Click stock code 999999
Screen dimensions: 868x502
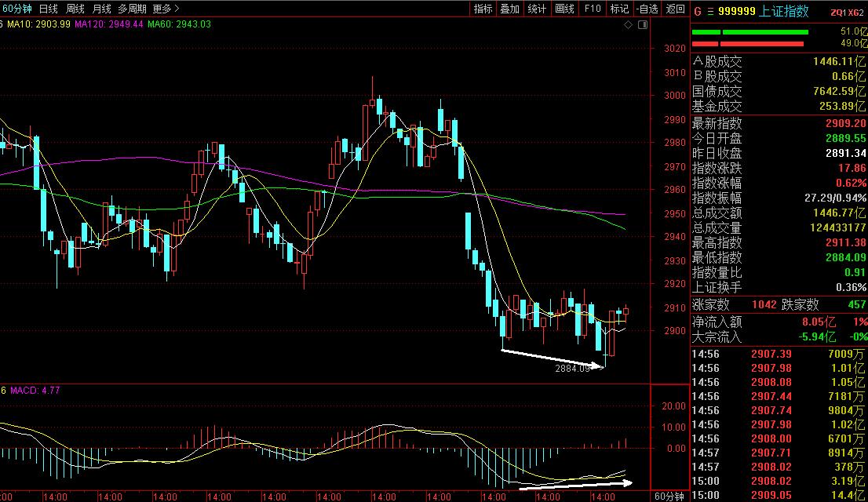[x=736, y=12]
